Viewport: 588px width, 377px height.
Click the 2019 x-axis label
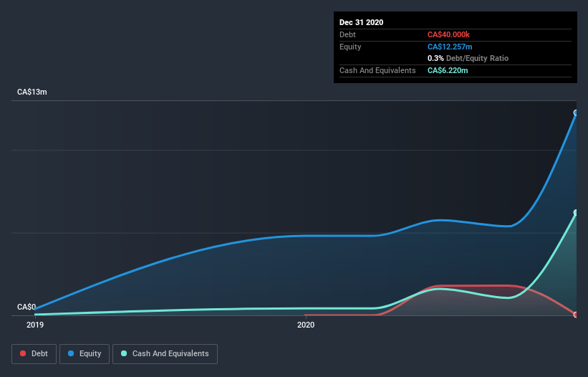click(x=35, y=325)
